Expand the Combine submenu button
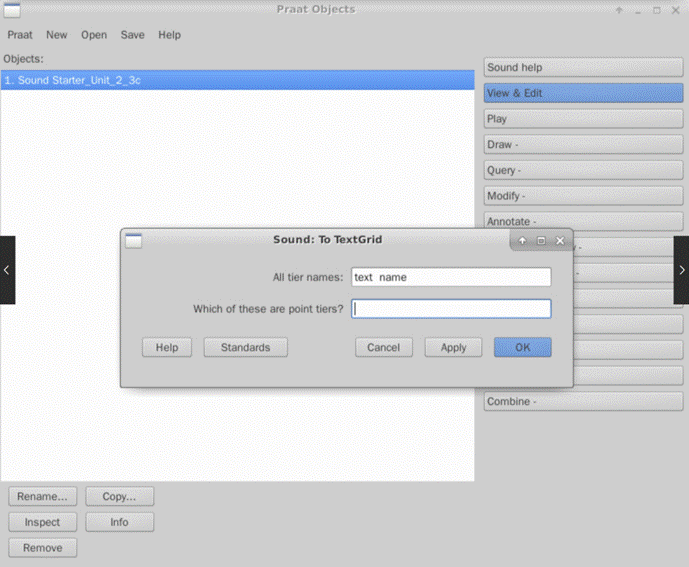This screenshot has height=567, width=689. 584,401
